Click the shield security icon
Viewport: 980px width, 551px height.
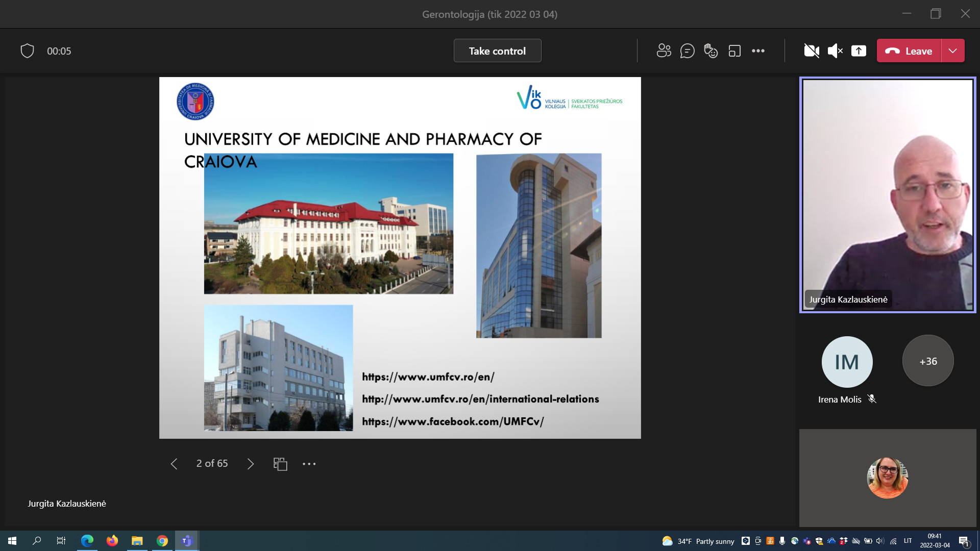coord(27,51)
